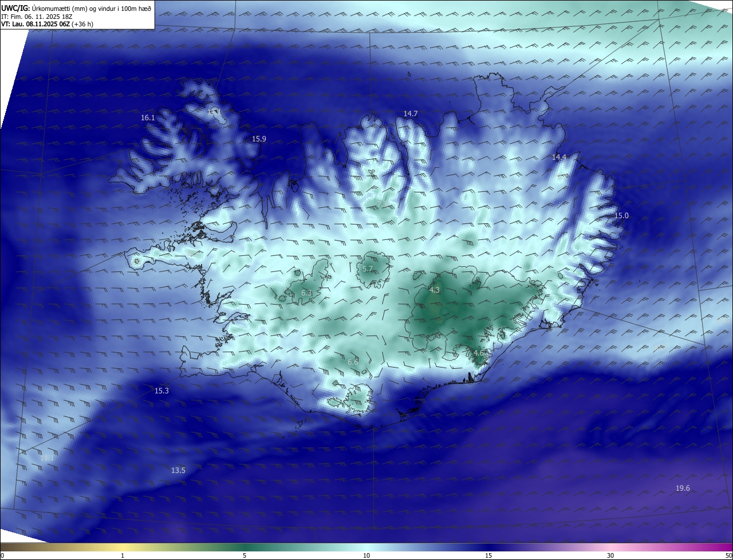Click the 15.0 value off the east coast
733x560 pixels.
pyautogui.click(x=621, y=215)
